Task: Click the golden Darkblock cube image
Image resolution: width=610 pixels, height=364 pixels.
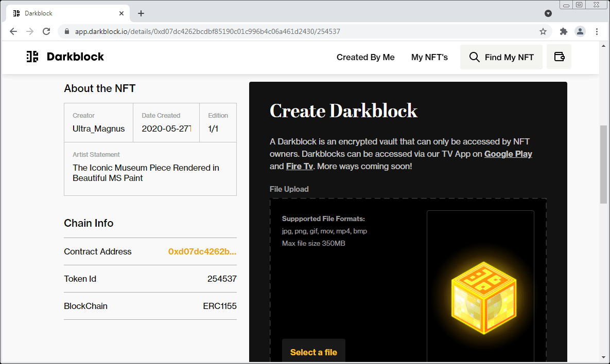Action: [x=483, y=298]
